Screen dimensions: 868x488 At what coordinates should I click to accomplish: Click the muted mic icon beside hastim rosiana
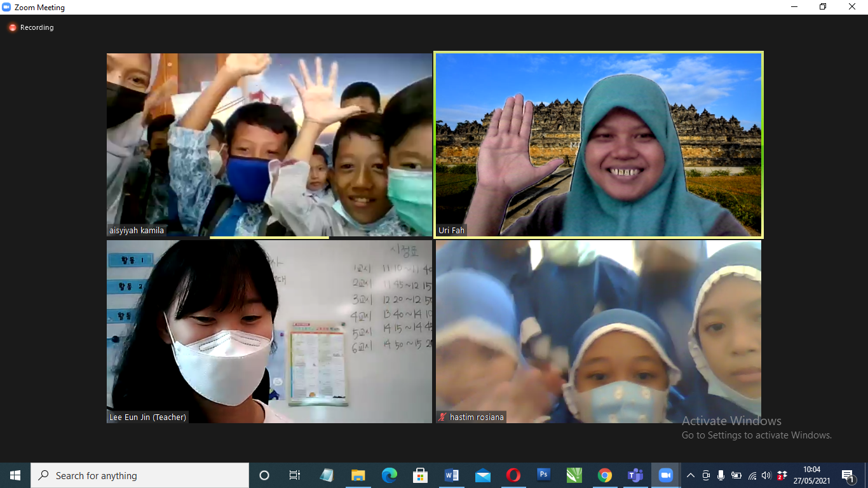click(442, 417)
